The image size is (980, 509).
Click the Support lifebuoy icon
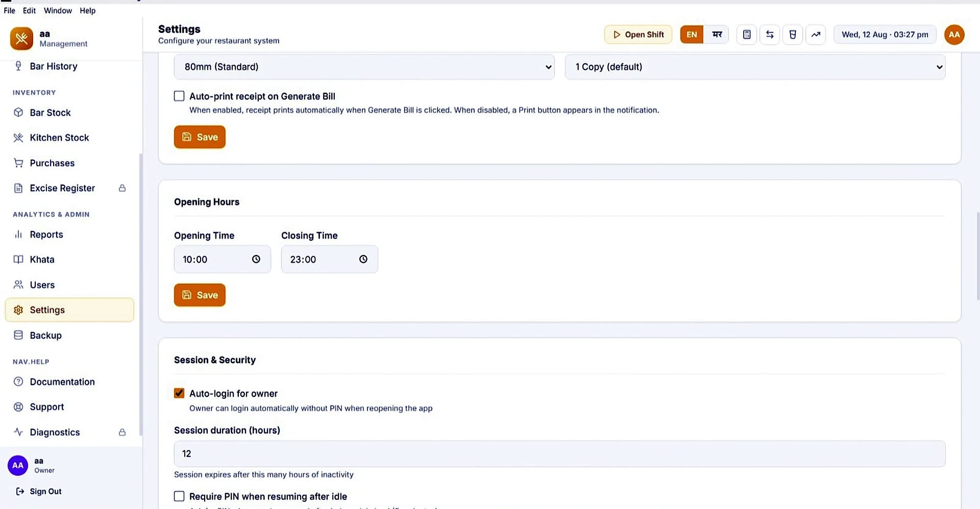point(18,407)
